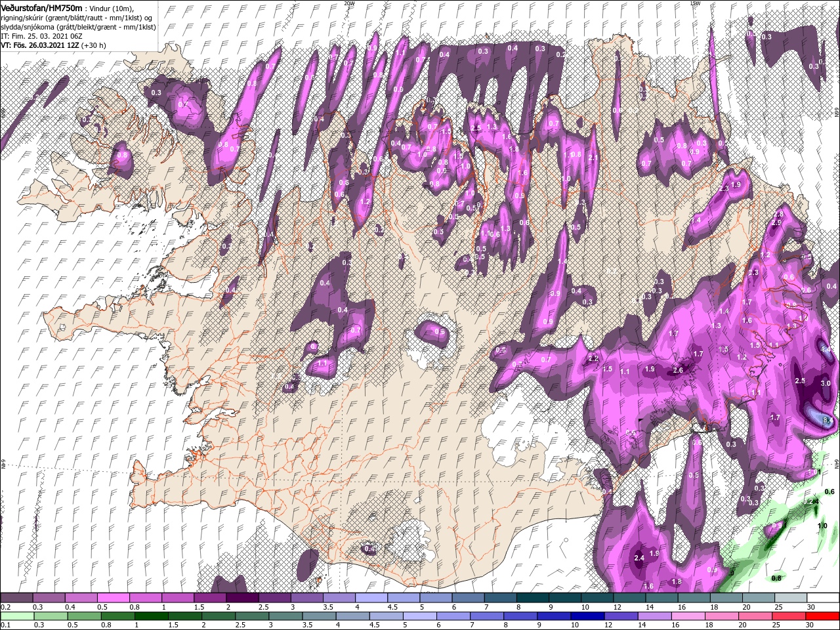
Task: Click the Veðurstofan/HM750m title text
Action: tap(41, 8)
